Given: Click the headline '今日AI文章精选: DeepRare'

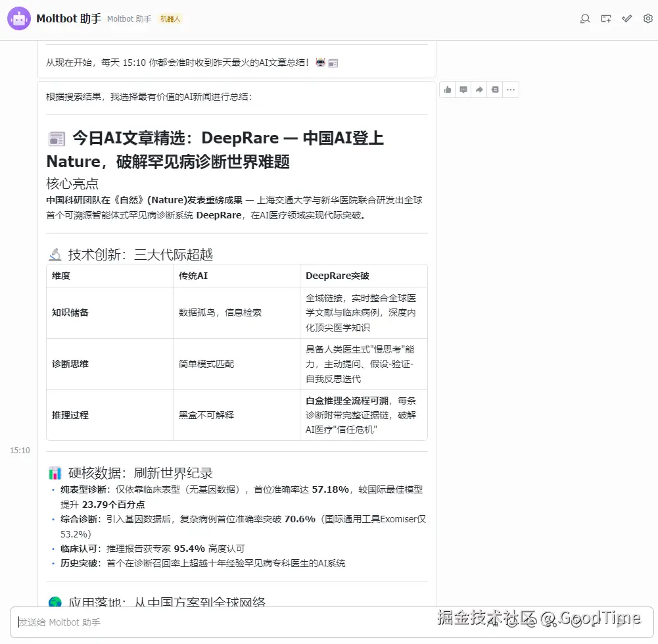Looking at the screenshot, I should coord(176,138).
